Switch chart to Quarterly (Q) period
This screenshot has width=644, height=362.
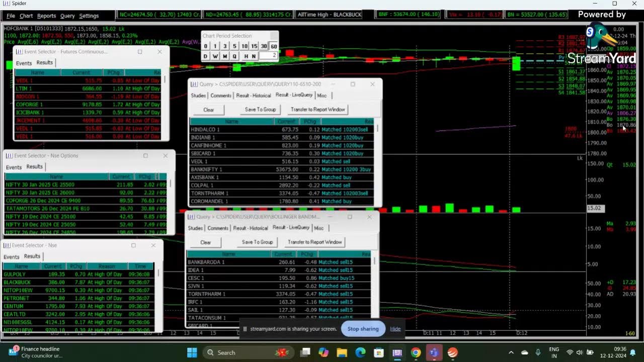pos(234,56)
